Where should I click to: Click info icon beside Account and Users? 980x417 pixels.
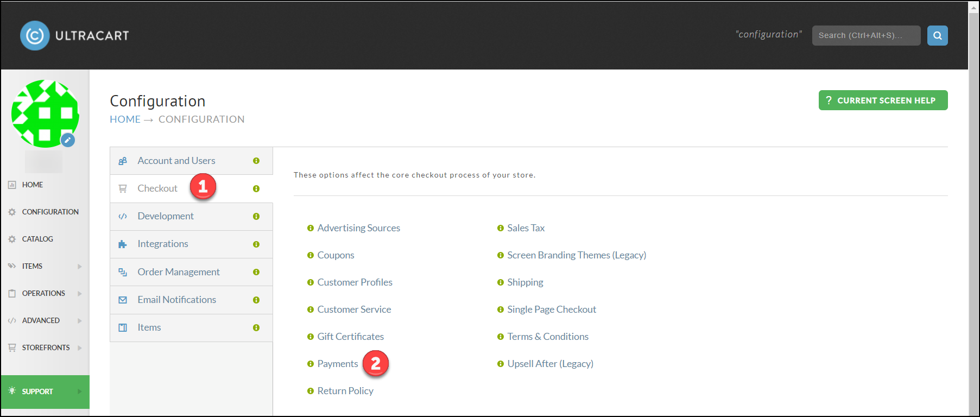(256, 161)
